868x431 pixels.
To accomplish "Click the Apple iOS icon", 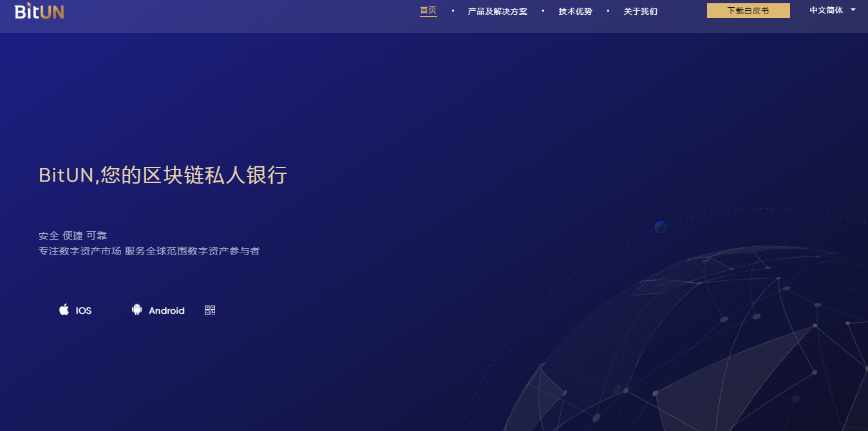I will (64, 309).
